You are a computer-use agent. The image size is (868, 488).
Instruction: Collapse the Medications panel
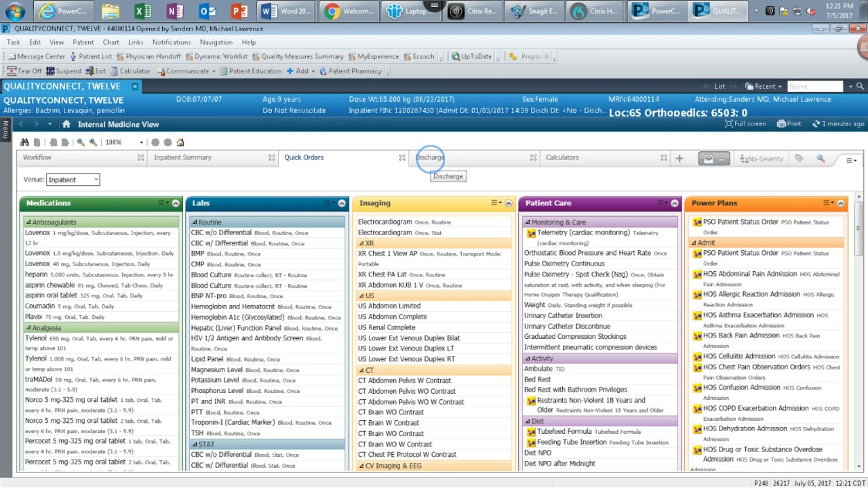click(176, 203)
